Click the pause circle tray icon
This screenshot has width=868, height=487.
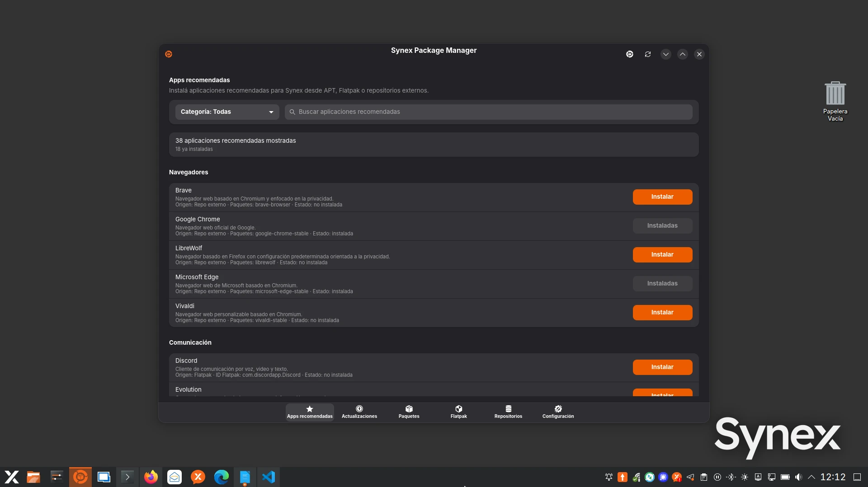(x=717, y=477)
